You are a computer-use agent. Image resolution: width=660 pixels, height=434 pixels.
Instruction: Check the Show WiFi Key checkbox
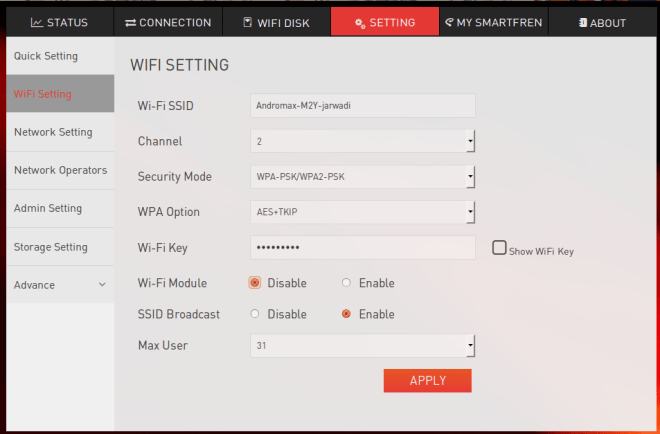pyautogui.click(x=499, y=248)
